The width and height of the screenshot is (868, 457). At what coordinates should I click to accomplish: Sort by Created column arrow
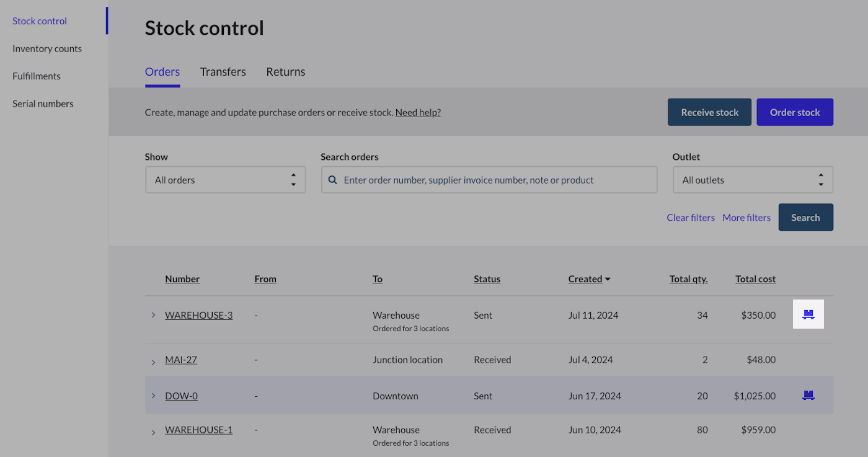point(608,280)
